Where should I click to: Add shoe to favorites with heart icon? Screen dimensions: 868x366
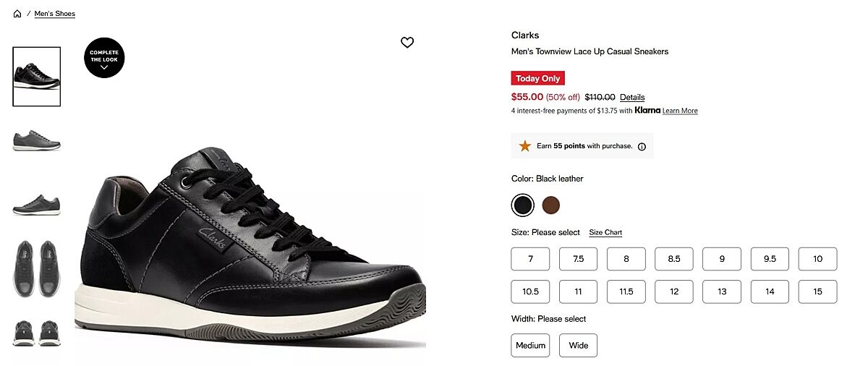point(407,43)
